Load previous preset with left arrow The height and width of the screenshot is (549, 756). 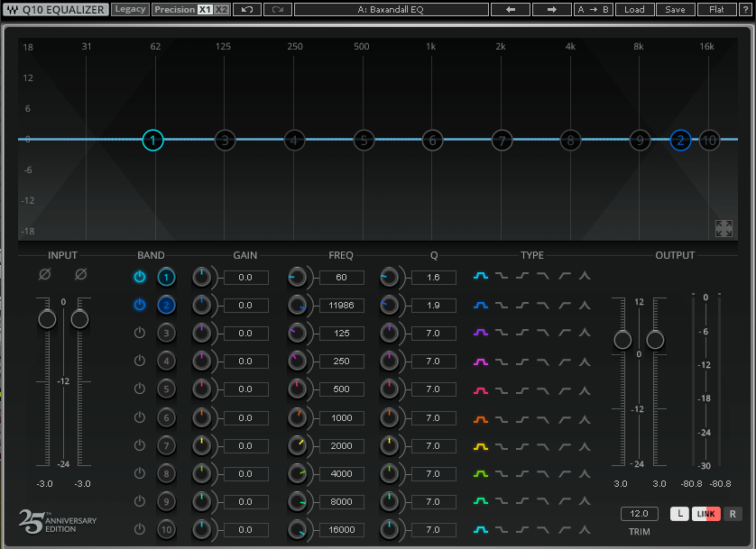[x=510, y=9]
